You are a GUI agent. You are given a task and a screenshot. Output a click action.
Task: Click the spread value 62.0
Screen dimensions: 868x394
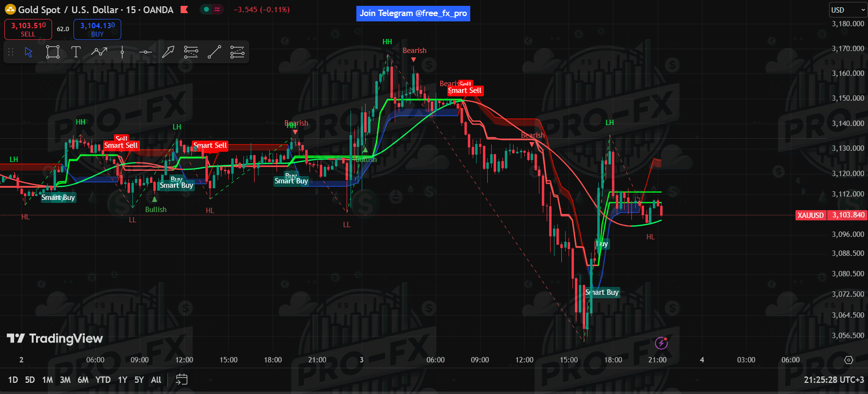coord(63,29)
